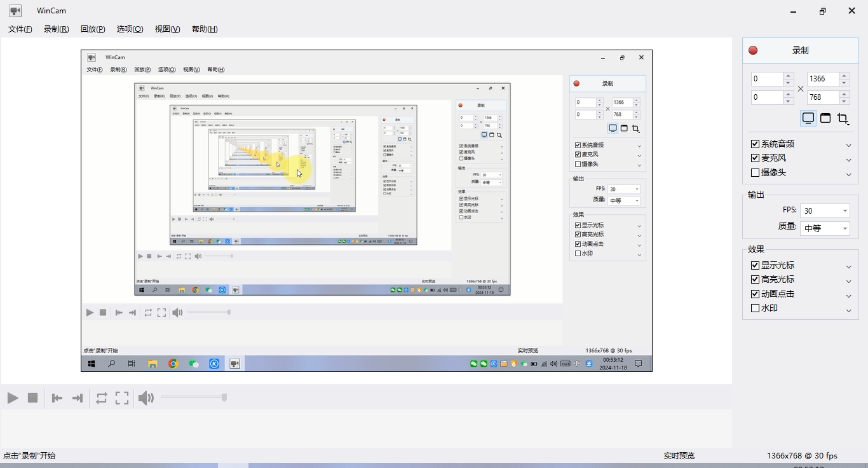The width and height of the screenshot is (868, 468).
Task: Expand 高亮光标 options chevron
Action: 849,280
